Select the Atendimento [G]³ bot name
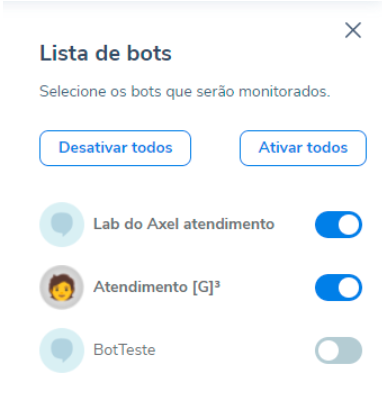388x408 pixels. click(157, 287)
